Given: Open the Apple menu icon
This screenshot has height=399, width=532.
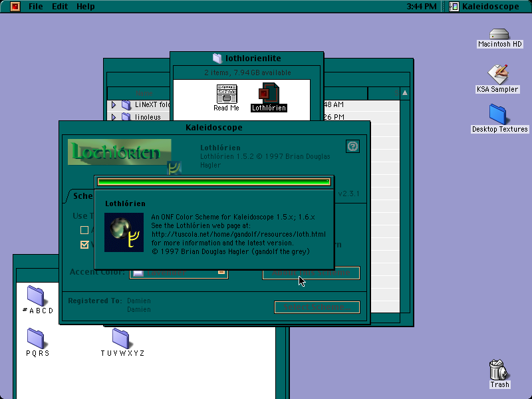Looking at the screenshot, I should (15, 7).
